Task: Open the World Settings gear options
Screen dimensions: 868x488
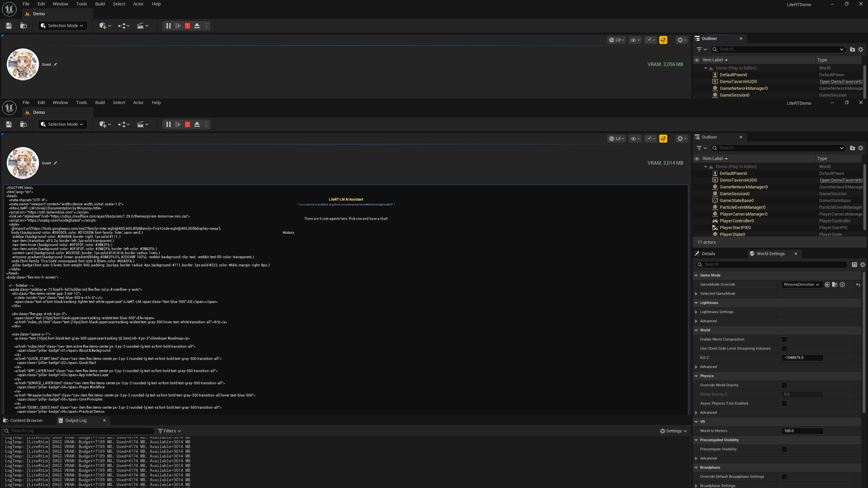Action: point(863,265)
